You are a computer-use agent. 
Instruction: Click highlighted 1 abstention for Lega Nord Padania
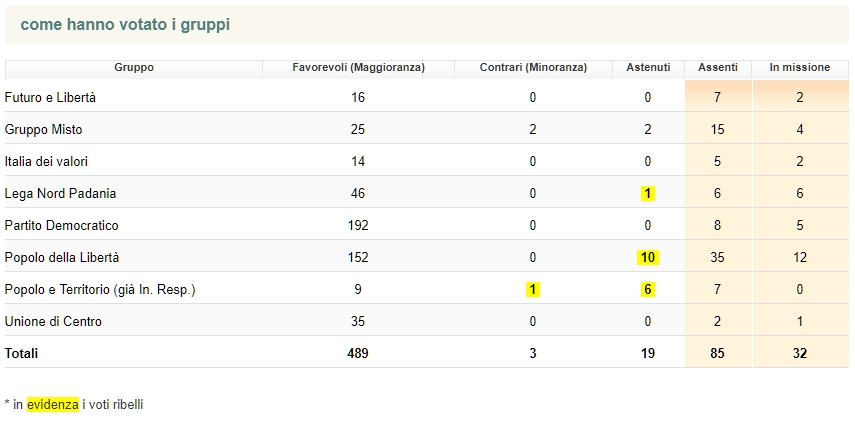tap(647, 194)
